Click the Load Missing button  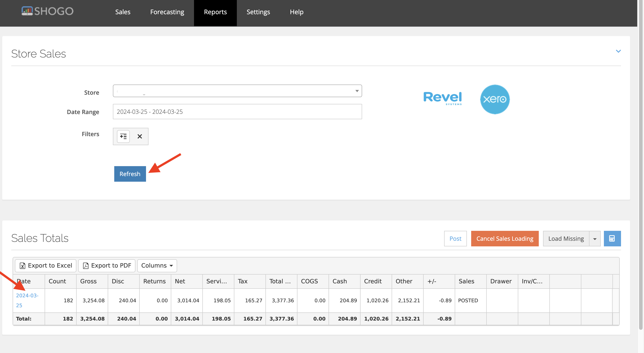(x=566, y=239)
